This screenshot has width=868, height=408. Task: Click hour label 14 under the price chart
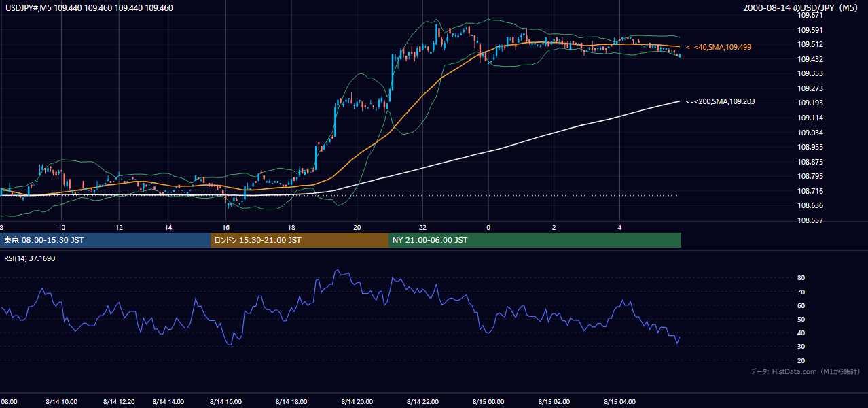[x=168, y=227]
